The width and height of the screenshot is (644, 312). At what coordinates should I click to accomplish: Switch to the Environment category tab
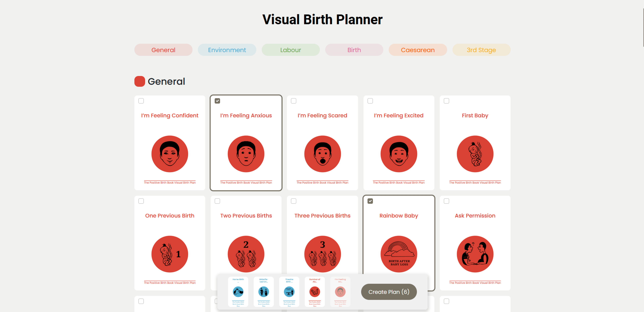(x=227, y=50)
